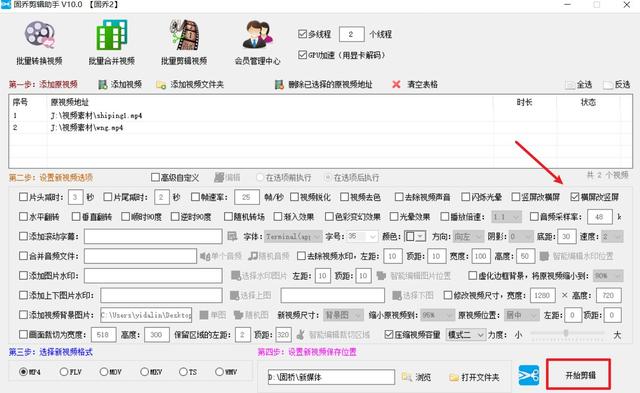640x393 pixels.
Task: Click 选择下图 icon
Action: (x=396, y=295)
